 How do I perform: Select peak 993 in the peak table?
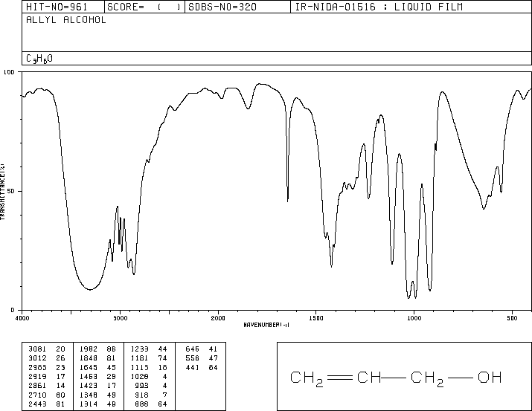(142, 386)
